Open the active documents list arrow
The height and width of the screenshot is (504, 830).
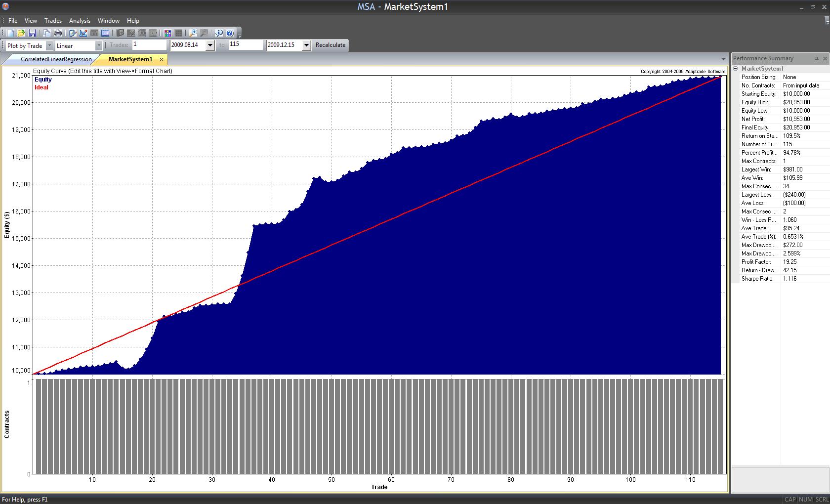(x=723, y=59)
